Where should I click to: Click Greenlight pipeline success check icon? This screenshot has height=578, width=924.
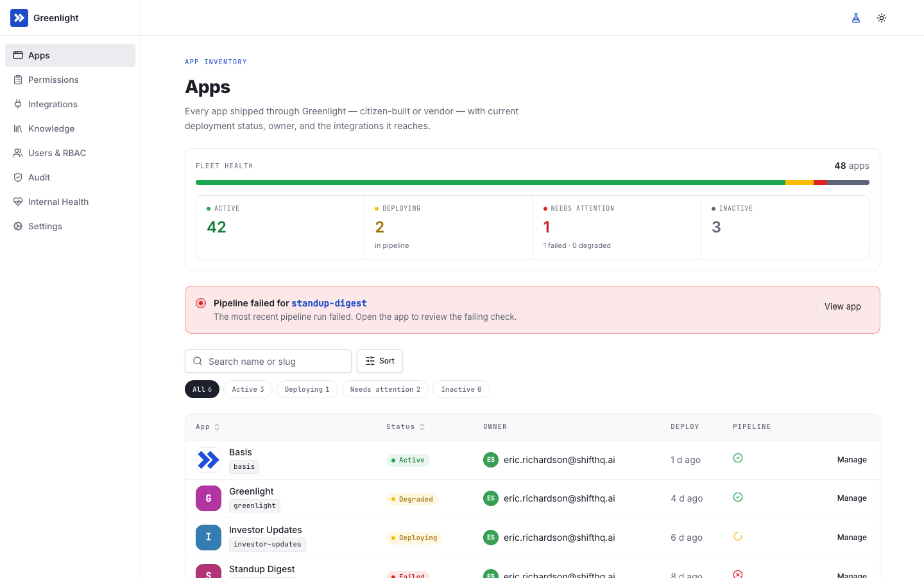[x=738, y=497]
